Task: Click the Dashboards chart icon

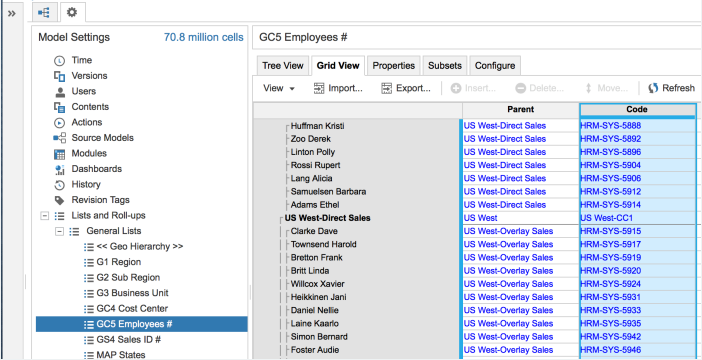Action: click(x=60, y=170)
